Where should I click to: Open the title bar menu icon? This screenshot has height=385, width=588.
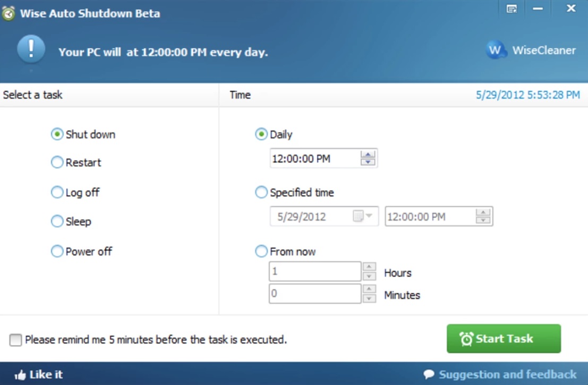tap(512, 9)
